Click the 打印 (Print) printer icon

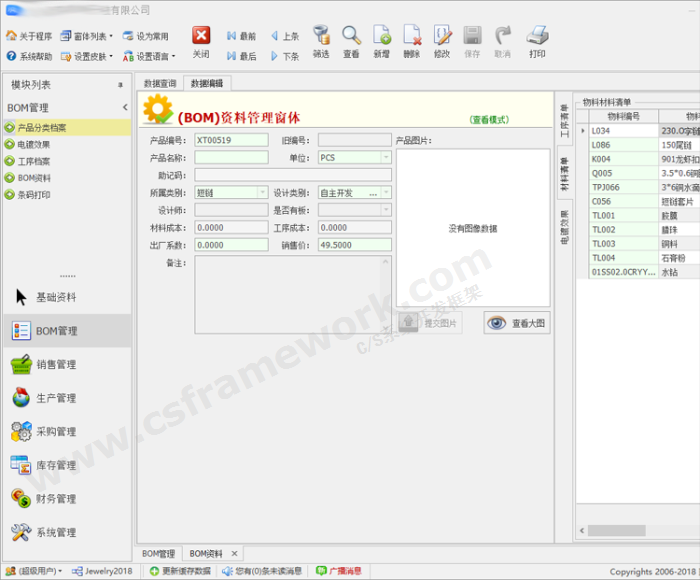click(537, 41)
